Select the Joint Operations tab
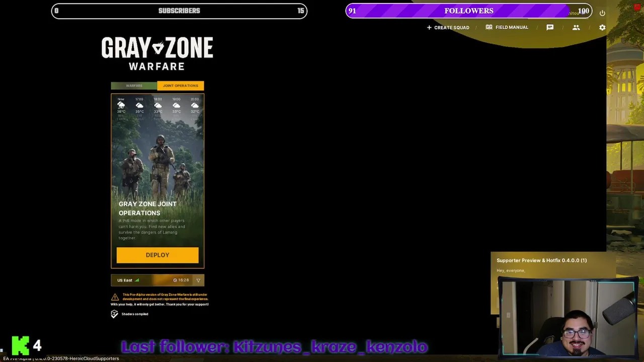Image resolution: width=644 pixels, height=362 pixels. [x=181, y=85]
